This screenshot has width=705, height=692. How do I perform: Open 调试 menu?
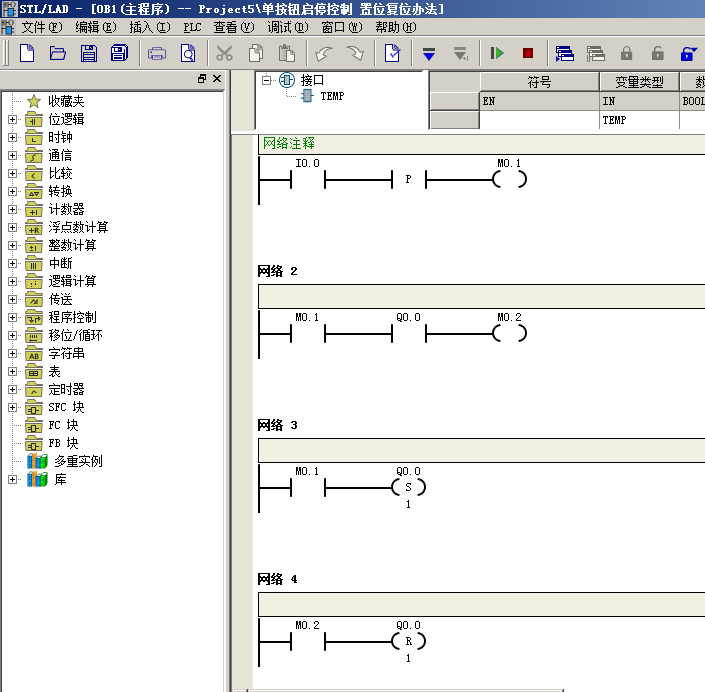(x=288, y=27)
